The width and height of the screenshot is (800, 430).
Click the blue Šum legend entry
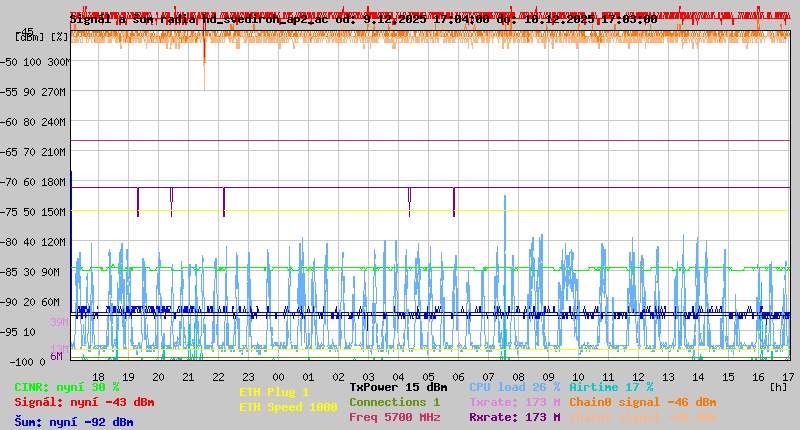74,422
